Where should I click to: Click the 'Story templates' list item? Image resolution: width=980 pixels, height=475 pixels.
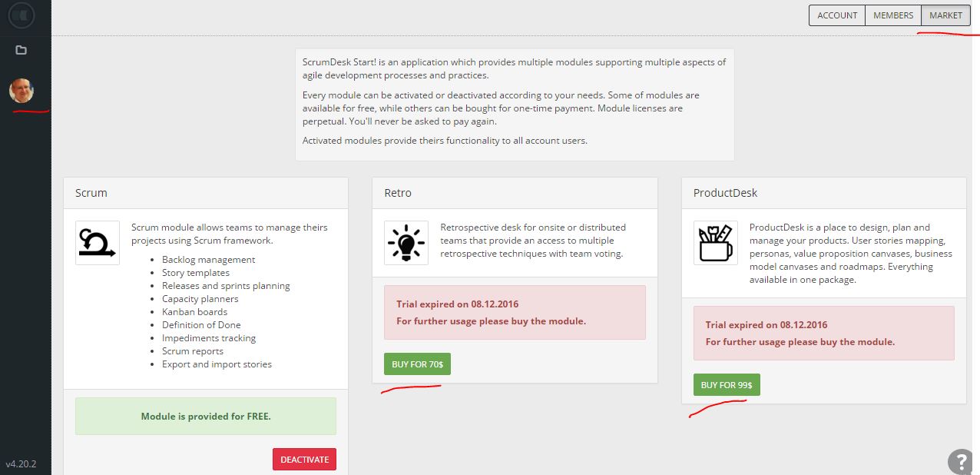tap(196, 273)
